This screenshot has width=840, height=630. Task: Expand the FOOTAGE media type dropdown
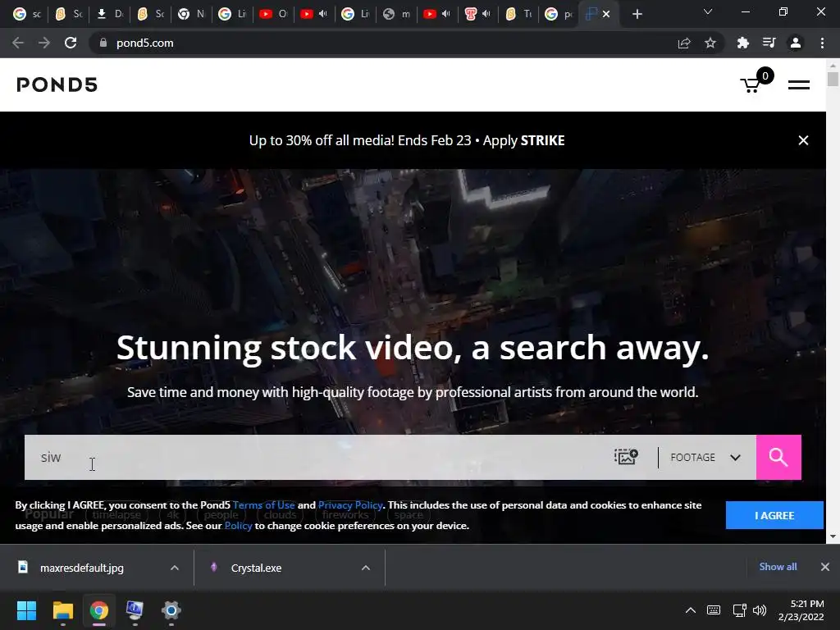(705, 458)
